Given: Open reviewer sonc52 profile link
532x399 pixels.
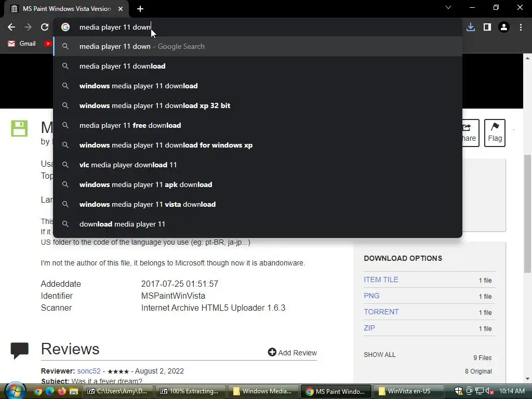Looking at the screenshot, I should (x=88, y=371).
